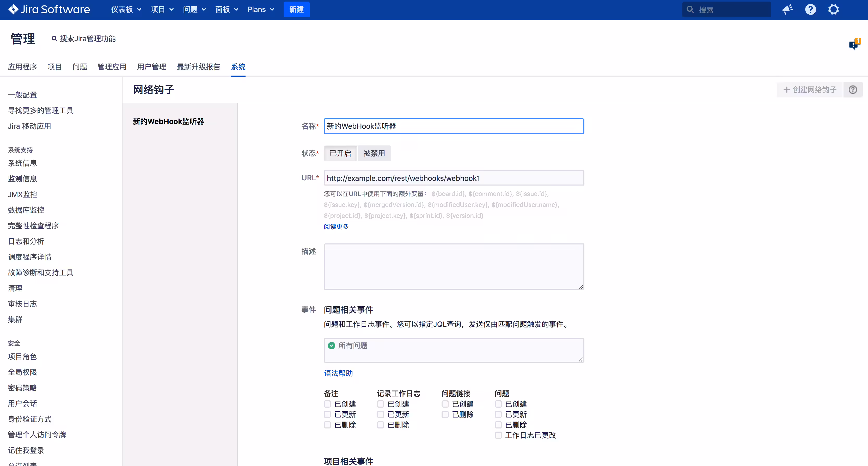Open 搜索Jira管理功能 search link
This screenshot has width=868, height=466.
click(x=83, y=39)
